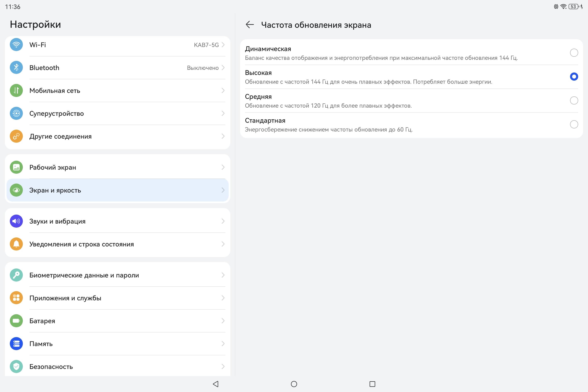Tap the Bluetooth icon in the sidebar

click(16, 68)
